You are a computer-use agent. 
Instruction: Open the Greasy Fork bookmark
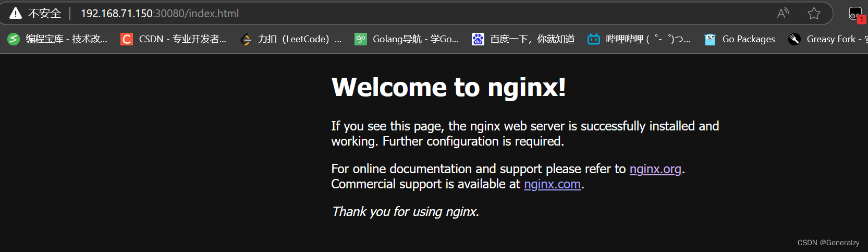tap(828, 39)
